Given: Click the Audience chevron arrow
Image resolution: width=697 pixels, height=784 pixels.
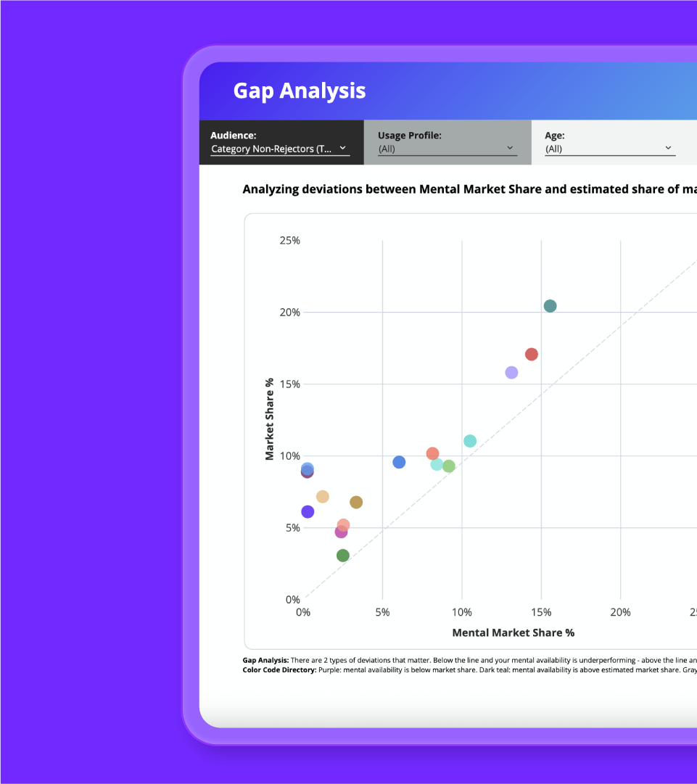Looking at the screenshot, I should coord(342,149).
